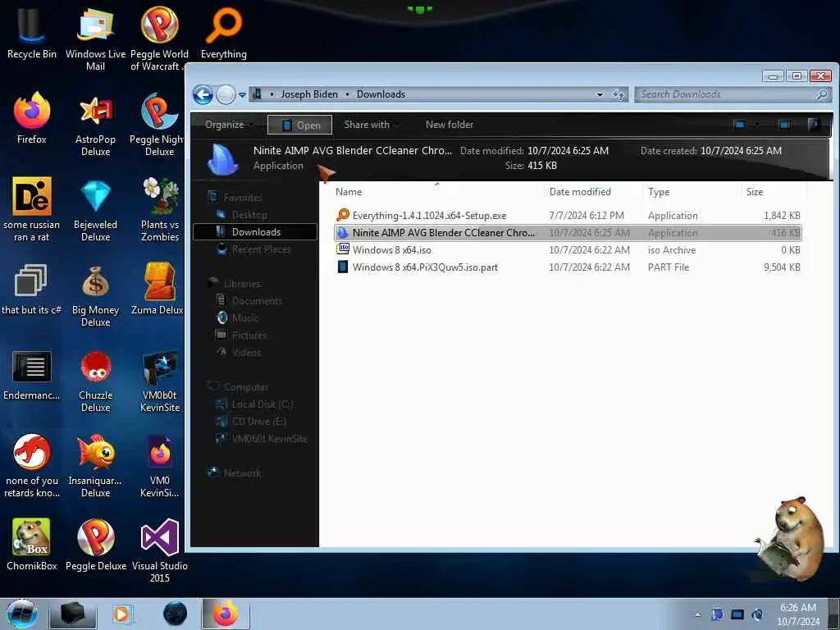This screenshot has height=630, width=840.
Task: Select Windows 8 x64.iso file
Action: [568, 249]
